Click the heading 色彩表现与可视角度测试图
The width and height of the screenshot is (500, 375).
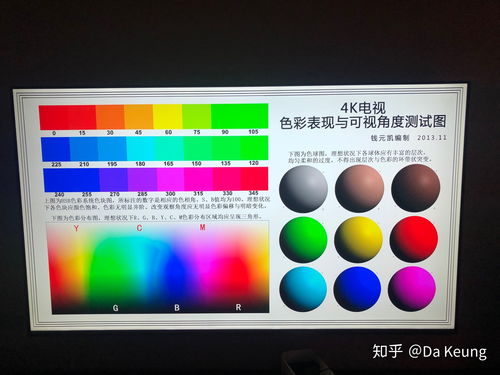point(363,122)
